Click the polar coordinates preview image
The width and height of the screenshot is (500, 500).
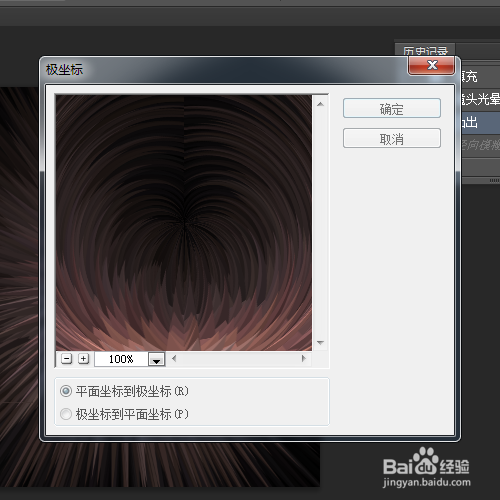(x=184, y=223)
